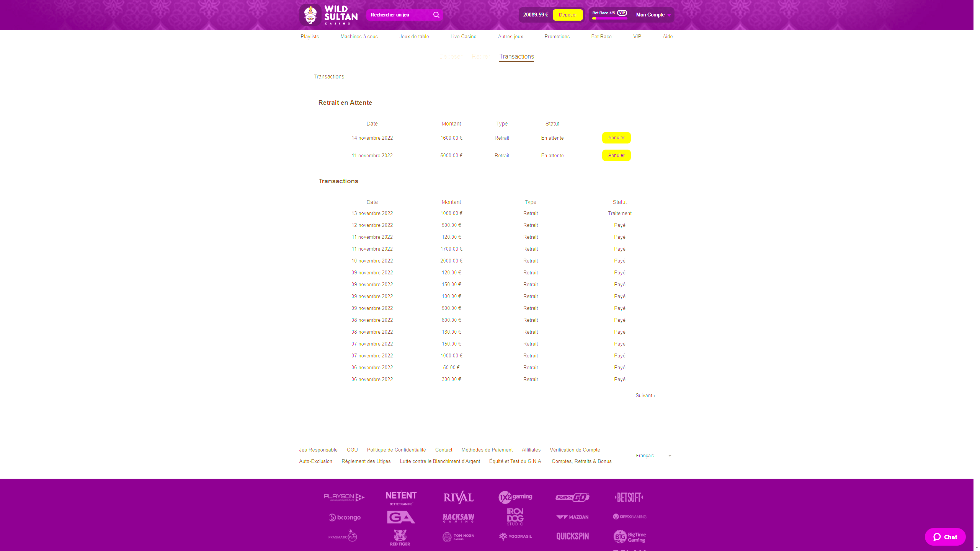Click the VIP badge icon

tap(622, 13)
